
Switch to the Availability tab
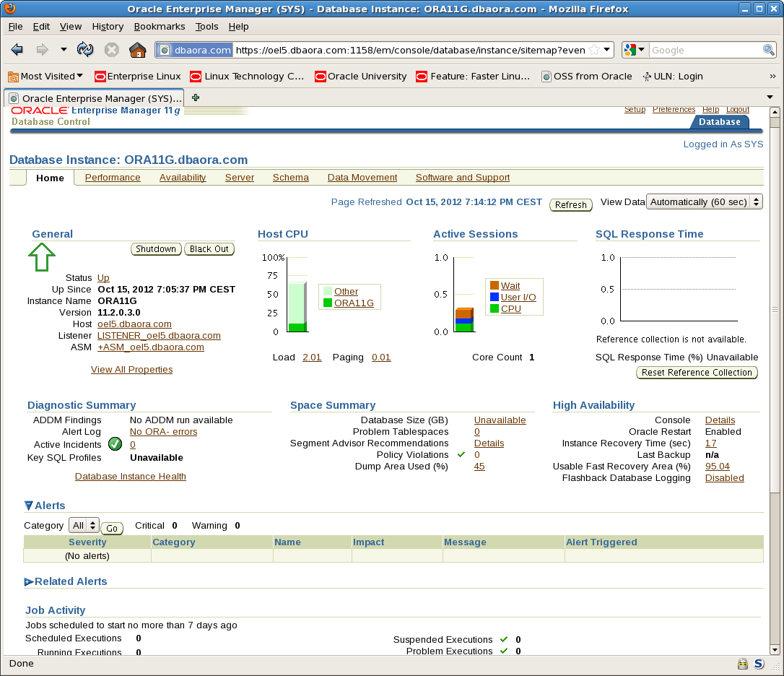(x=183, y=178)
